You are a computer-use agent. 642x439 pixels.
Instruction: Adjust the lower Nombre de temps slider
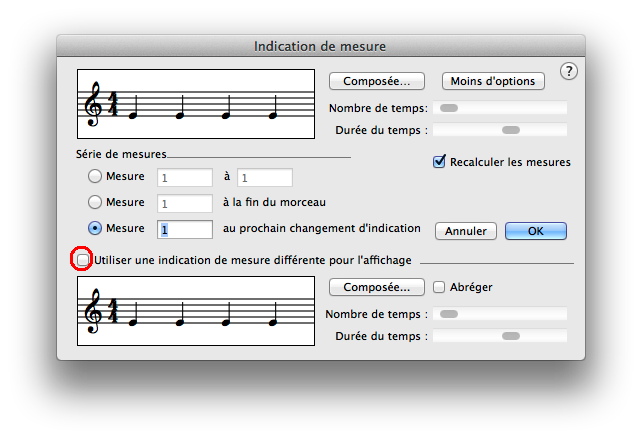(x=449, y=314)
